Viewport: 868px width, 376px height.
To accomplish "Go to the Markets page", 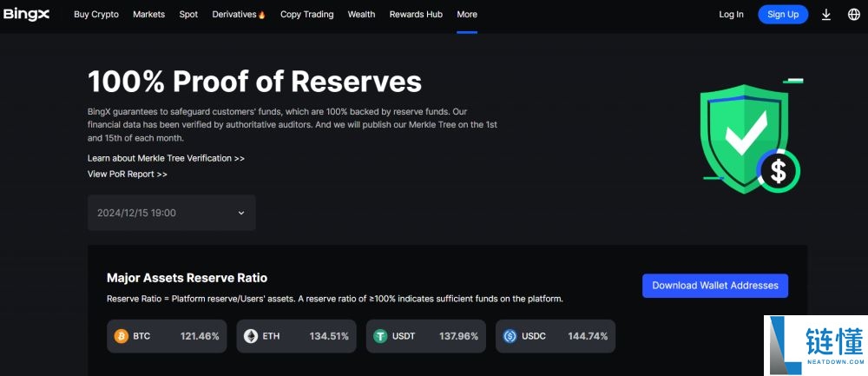I will (x=149, y=15).
